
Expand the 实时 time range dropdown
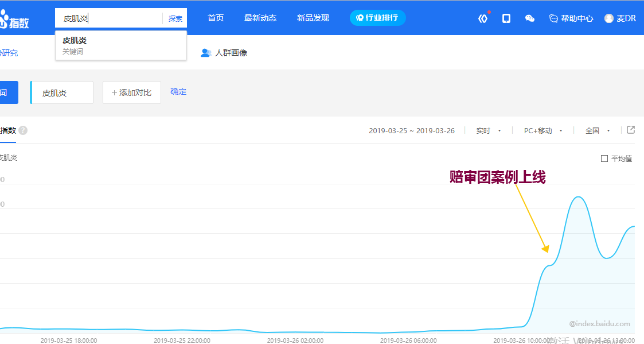(x=489, y=131)
